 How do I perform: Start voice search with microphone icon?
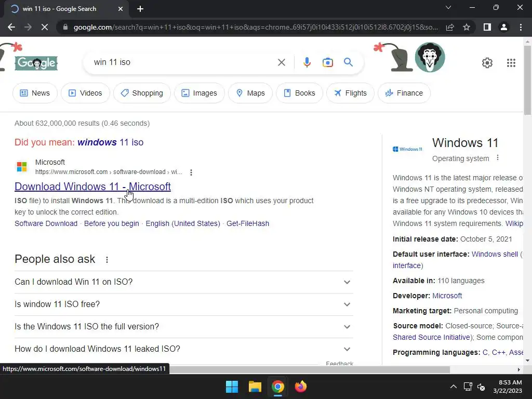click(307, 62)
